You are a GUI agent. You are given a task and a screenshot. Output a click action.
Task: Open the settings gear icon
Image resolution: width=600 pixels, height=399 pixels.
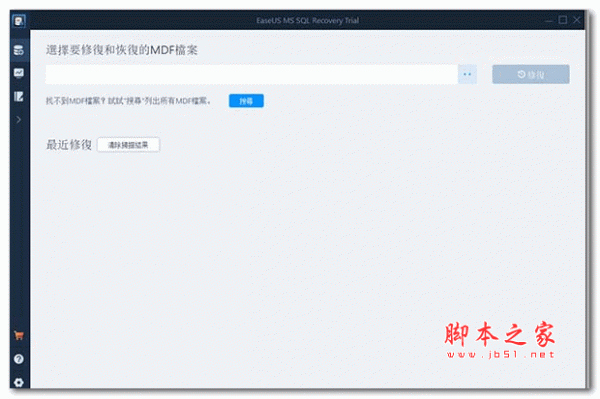click(19, 382)
